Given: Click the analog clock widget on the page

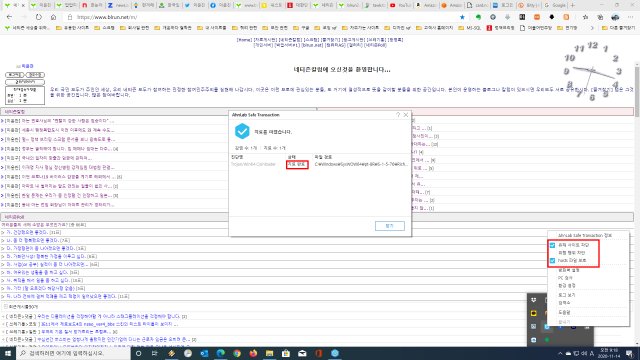Looking at the screenshot, I should [592, 71].
